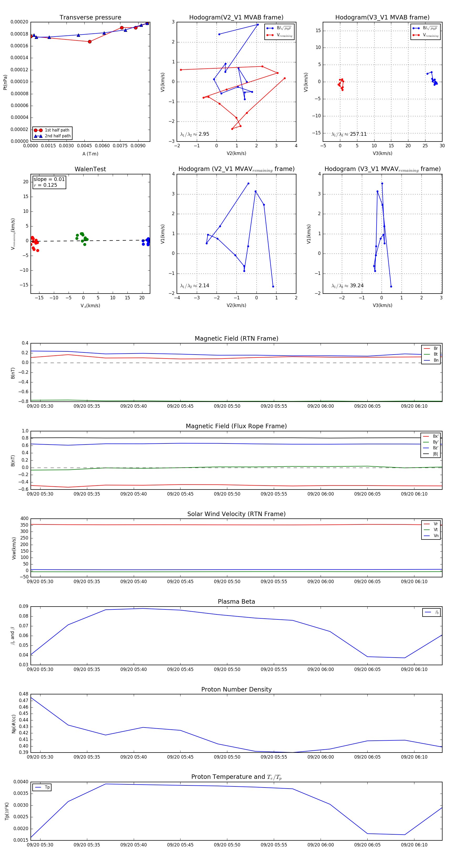
Task: Click the "Proton Temperature and Te/Tp" title
Action: [x=236, y=777]
